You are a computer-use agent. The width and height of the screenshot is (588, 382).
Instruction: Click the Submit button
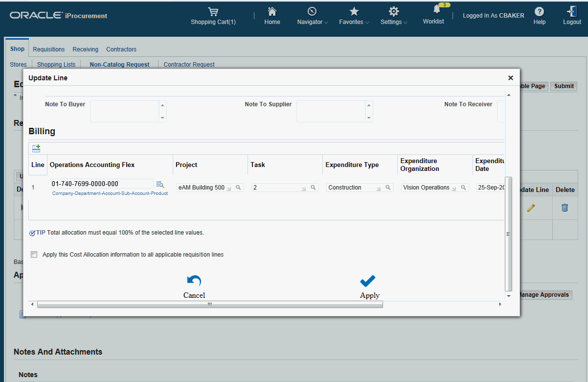click(x=564, y=86)
